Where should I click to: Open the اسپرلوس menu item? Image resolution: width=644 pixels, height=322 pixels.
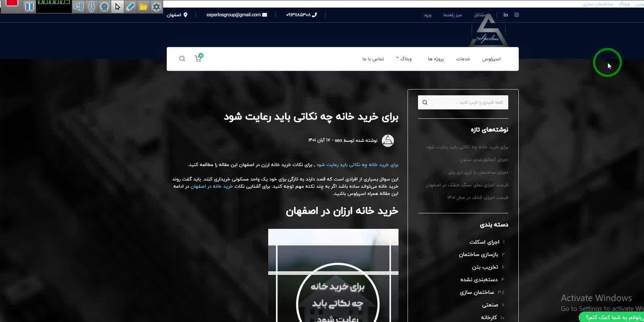pyautogui.click(x=491, y=59)
